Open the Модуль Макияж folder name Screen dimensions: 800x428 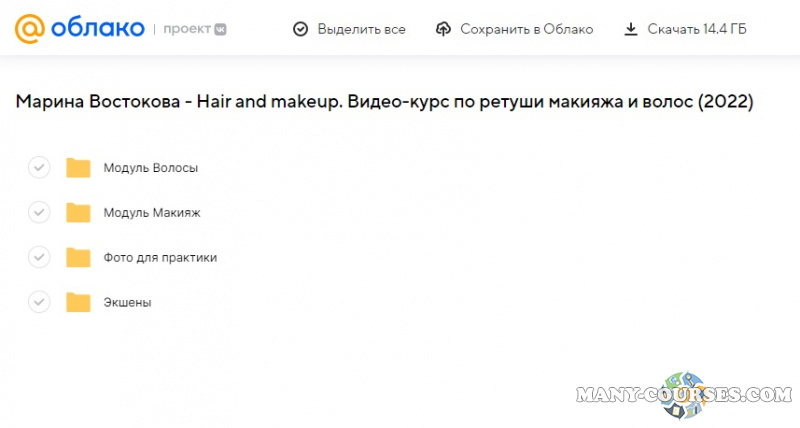tap(152, 213)
